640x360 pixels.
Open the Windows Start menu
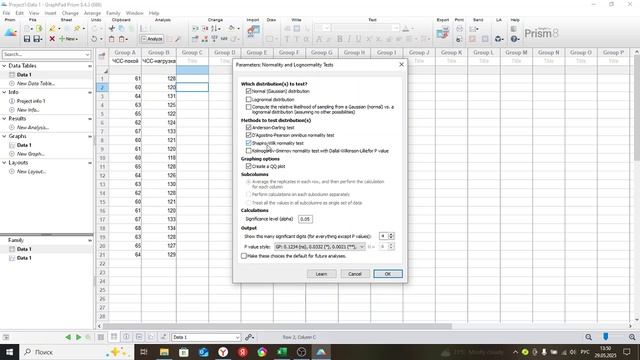point(9,352)
